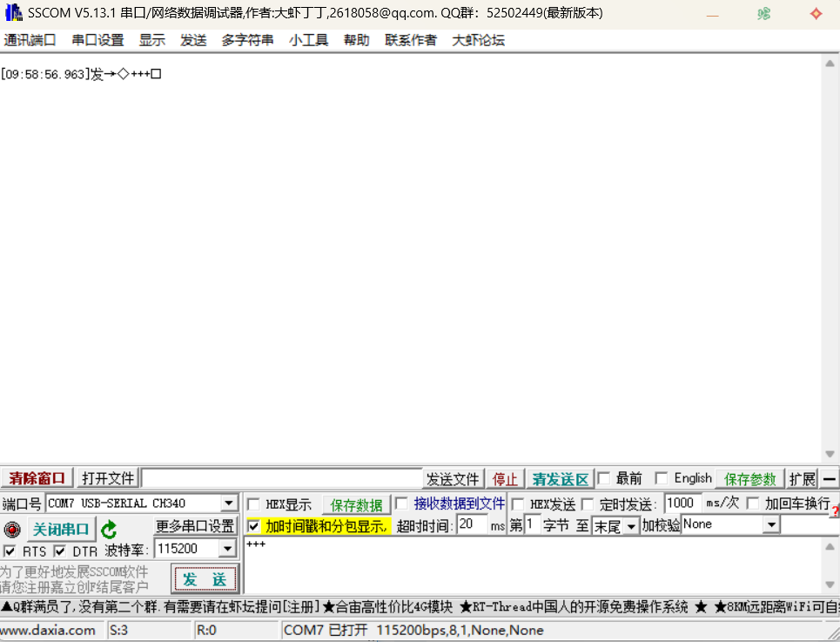Click the 超时时间 input field
840x642 pixels.
point(472,524)
